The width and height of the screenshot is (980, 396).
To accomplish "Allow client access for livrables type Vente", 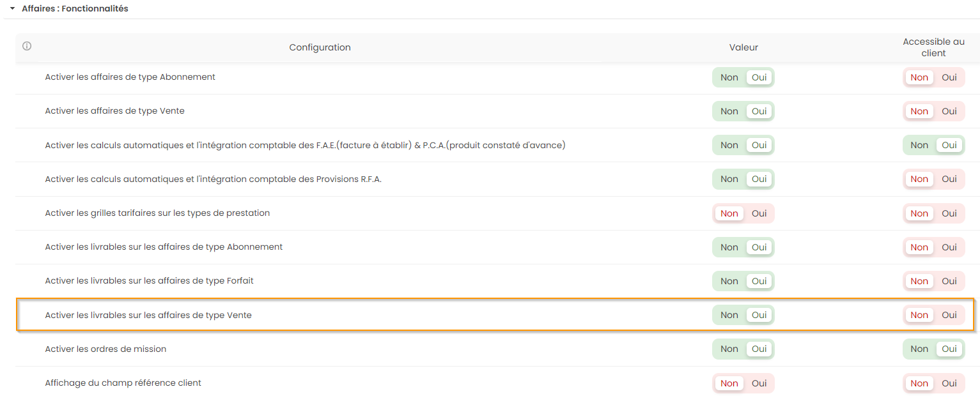I will [949, 315].
